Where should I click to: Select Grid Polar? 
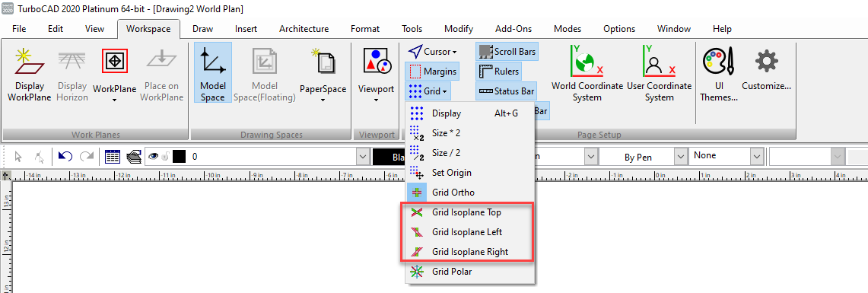470,272
